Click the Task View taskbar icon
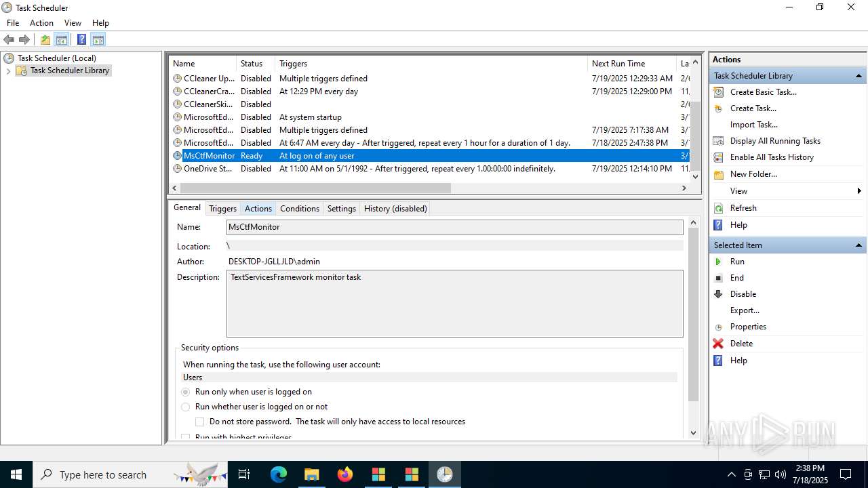The width and height of the screenshot is (868, 488). tap(244, 474)
